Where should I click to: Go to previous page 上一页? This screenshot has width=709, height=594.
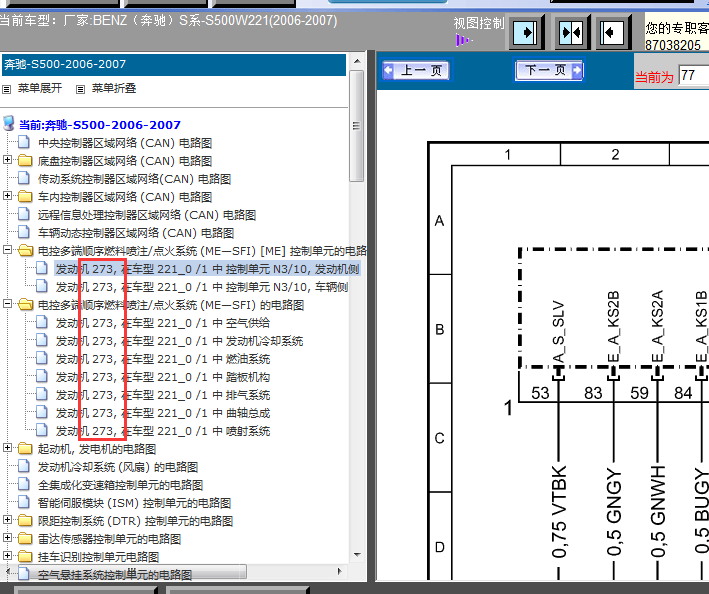[416, 71]
